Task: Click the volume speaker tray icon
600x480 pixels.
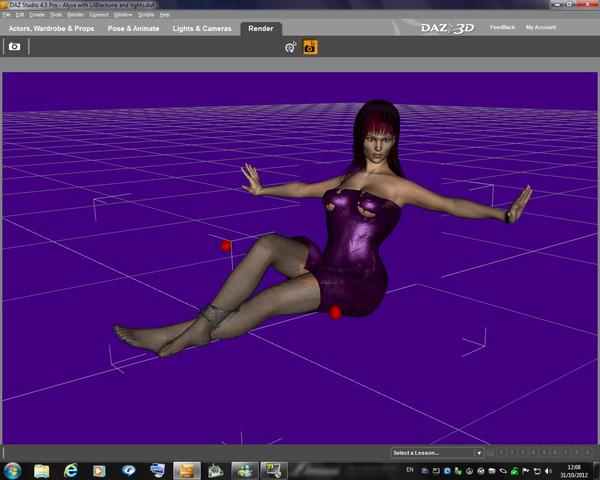Action: pos(548,471)
